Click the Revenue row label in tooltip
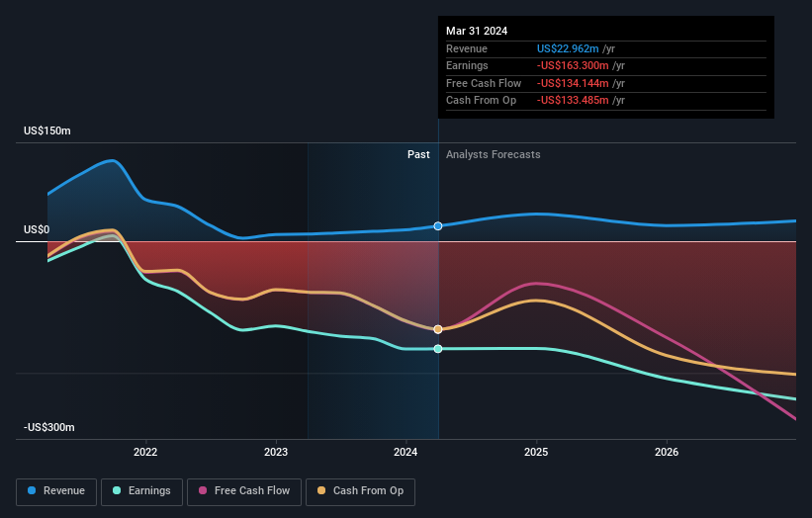Screen dimensions: 812x518 pos(467,48)
